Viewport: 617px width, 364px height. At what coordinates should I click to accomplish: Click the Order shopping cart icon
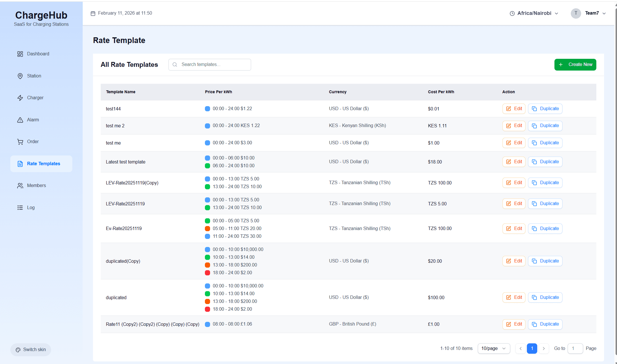[20, 142]
